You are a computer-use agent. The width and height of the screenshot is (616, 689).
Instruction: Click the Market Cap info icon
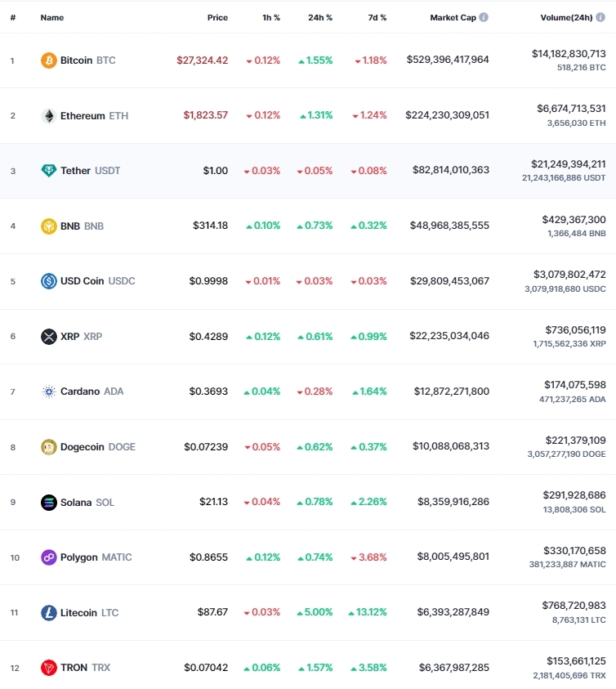click(x=484, y=17)
